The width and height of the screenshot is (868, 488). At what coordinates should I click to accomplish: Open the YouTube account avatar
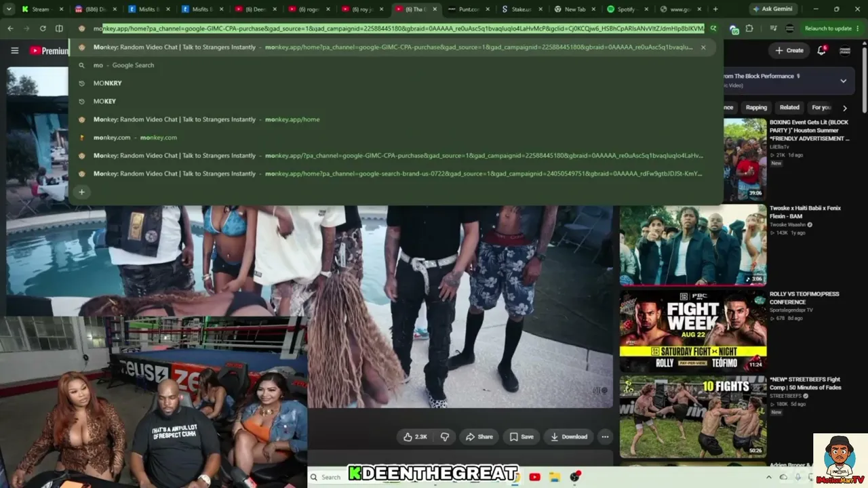click(x=845, y=50)
